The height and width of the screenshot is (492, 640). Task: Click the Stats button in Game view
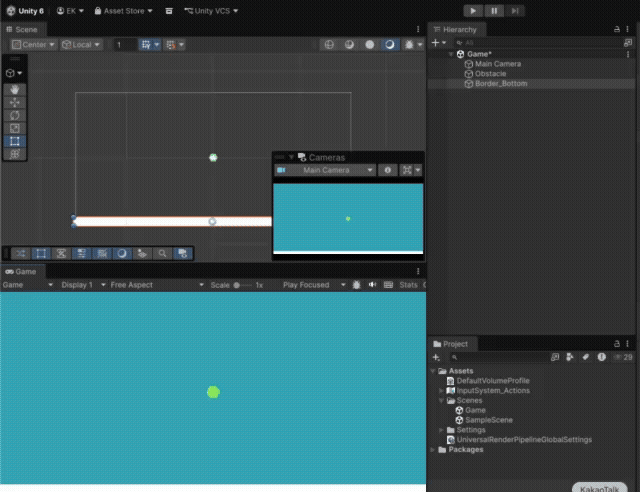[408, 285]
